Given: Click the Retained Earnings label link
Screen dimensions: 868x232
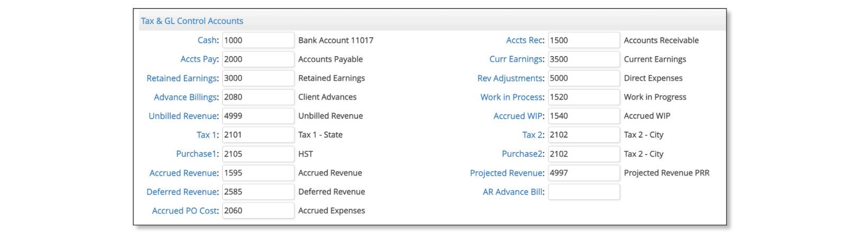Looking at the screenshot, I should point(182,78).
